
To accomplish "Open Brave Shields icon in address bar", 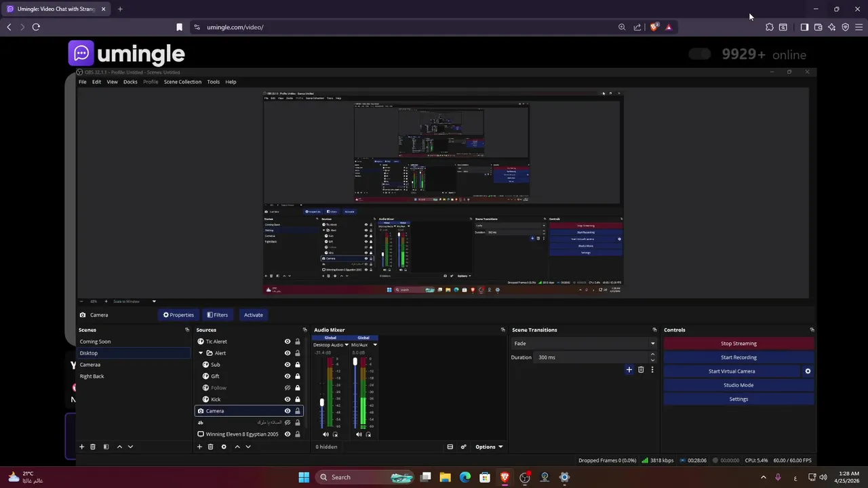I will click(x=654, y=27).
